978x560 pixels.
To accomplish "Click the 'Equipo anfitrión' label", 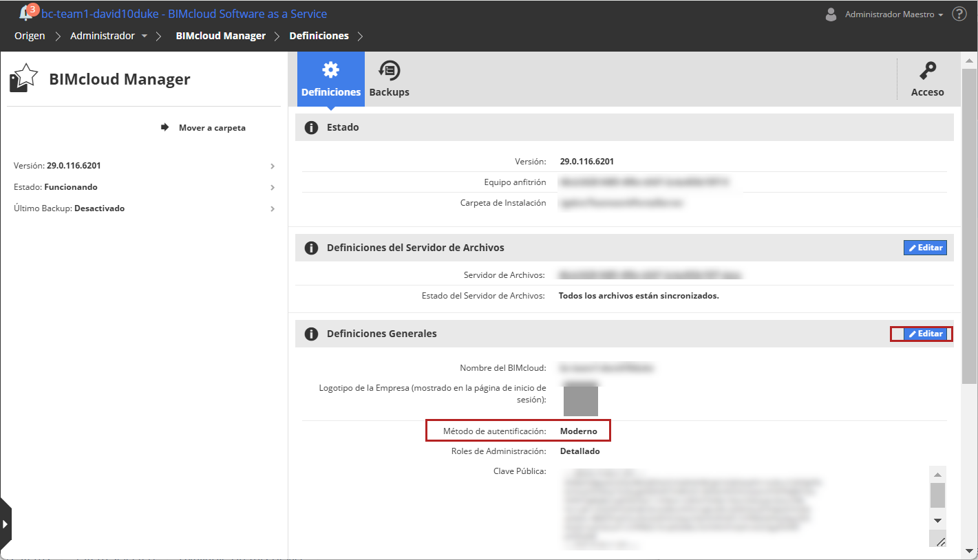I will pyautogui.click(x=515, y=182).
